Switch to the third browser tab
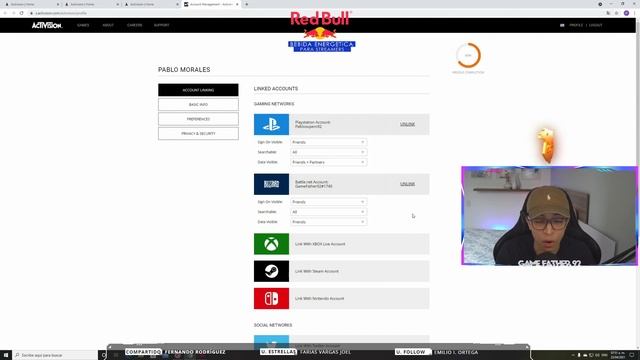 pos(150,4)
